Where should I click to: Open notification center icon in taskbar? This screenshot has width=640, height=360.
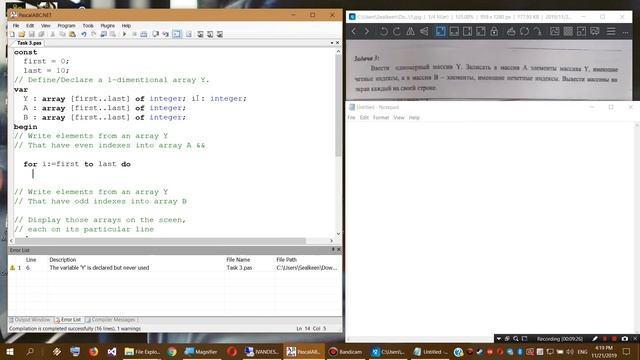click(627, 351)
